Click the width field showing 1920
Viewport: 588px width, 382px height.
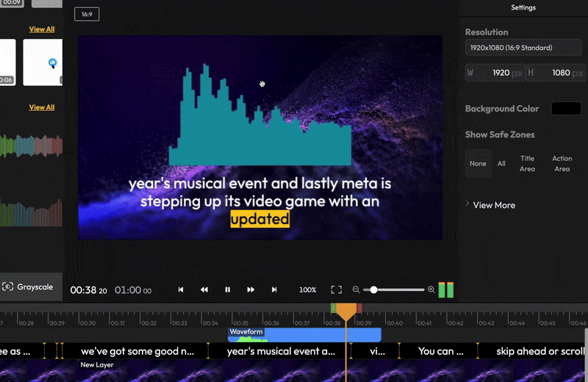(x=495, y=73)
